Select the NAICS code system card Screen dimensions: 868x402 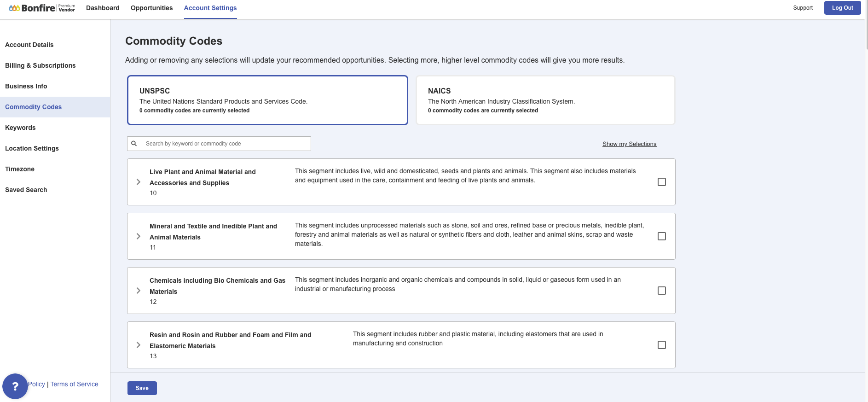click(x=545, y=100)
